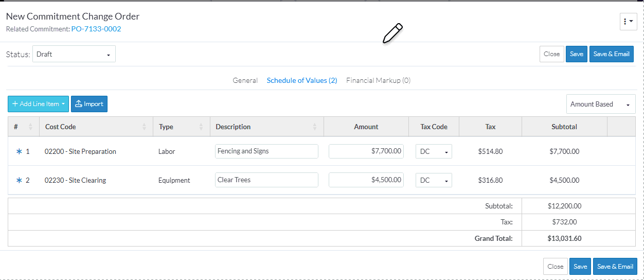Click the Equipment type cell
This screenshot has height=280, width=644.
[174, 181]
